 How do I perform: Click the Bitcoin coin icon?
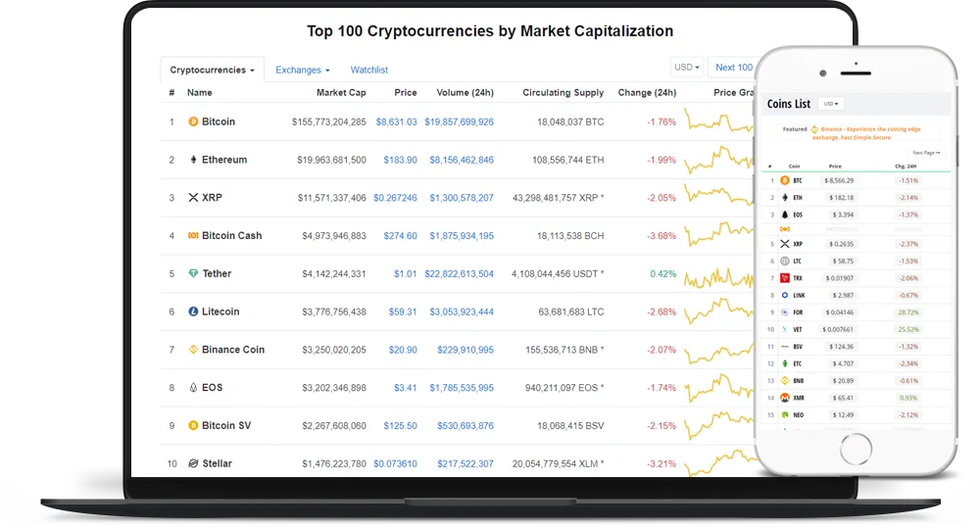pyautogui.click(x=193, y=121)
